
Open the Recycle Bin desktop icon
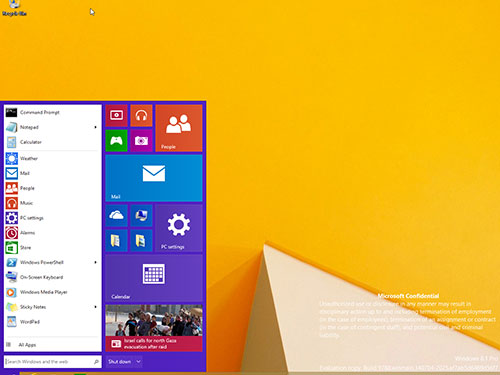coord(14,8)
